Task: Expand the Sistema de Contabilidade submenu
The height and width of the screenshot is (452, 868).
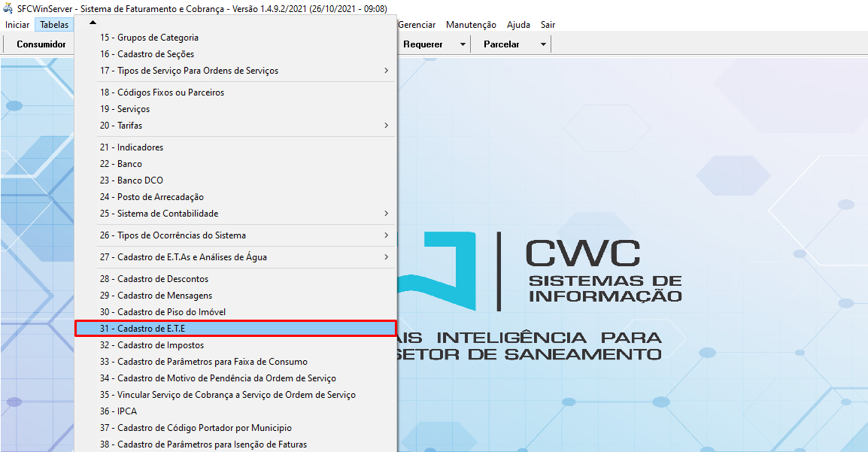Action: pos(386,214)
